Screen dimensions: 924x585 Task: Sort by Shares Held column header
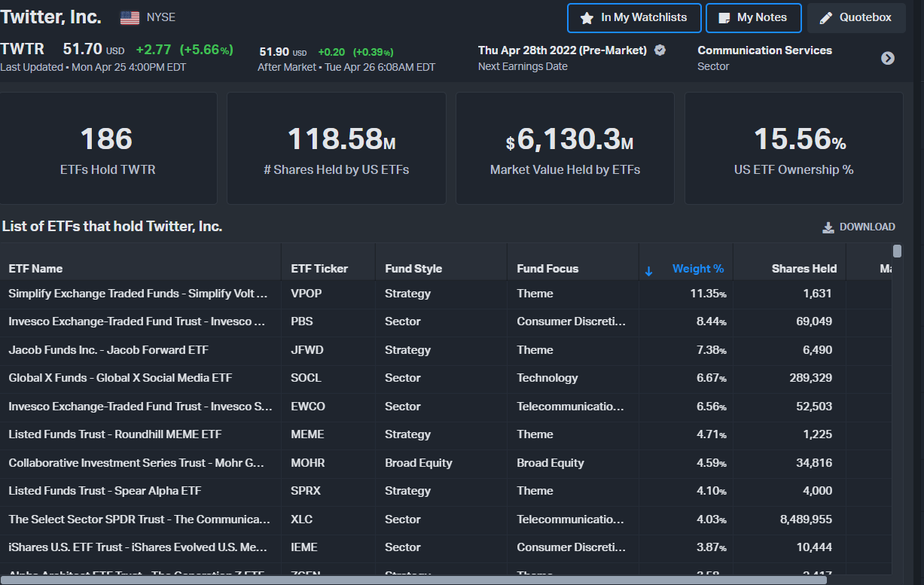click(804, 269)
